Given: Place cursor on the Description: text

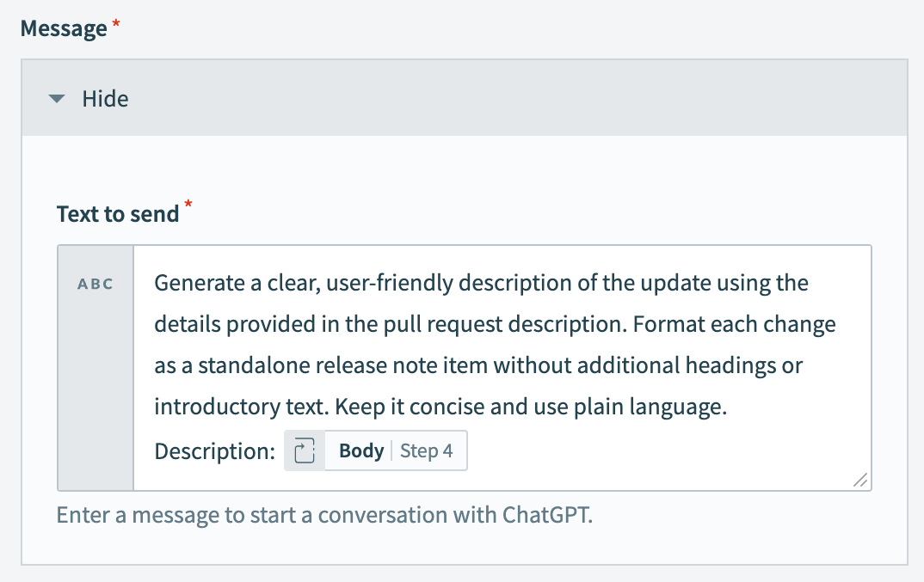Looking at the screenshot, I should (x=215, y=450).
